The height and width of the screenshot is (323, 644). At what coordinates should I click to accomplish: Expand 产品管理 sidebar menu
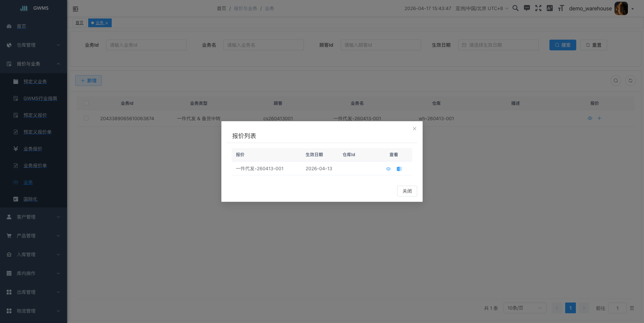click(34, 236)
